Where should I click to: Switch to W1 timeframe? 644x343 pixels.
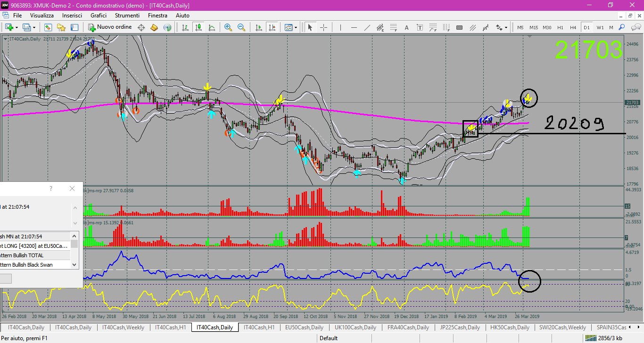coord(600,27)
